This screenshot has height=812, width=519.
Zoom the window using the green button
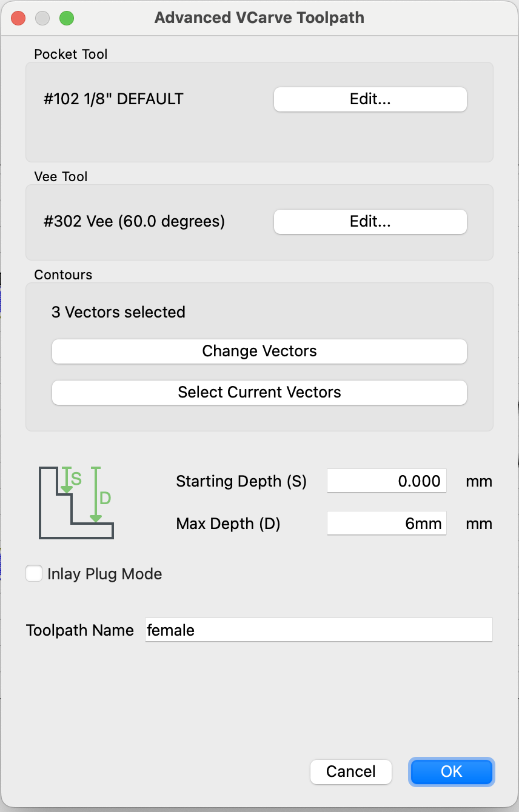(66, 18)
